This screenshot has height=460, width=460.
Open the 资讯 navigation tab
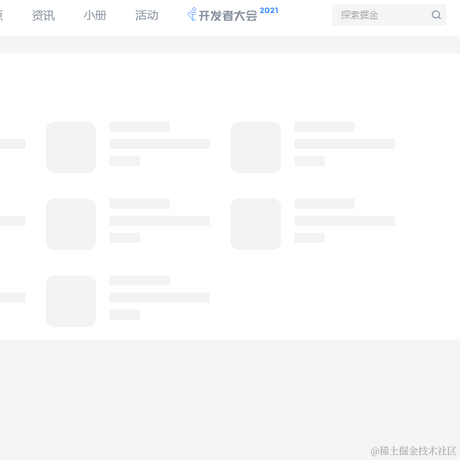point(43,15)
